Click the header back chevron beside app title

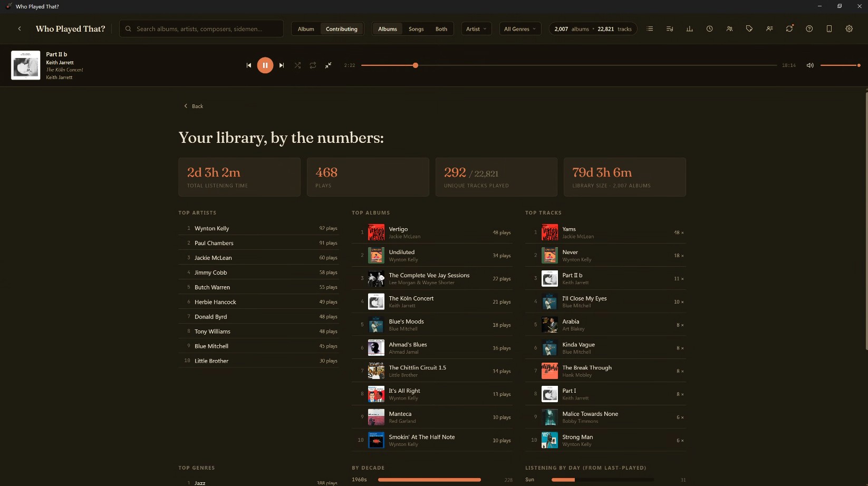click(x=20, y=29)
